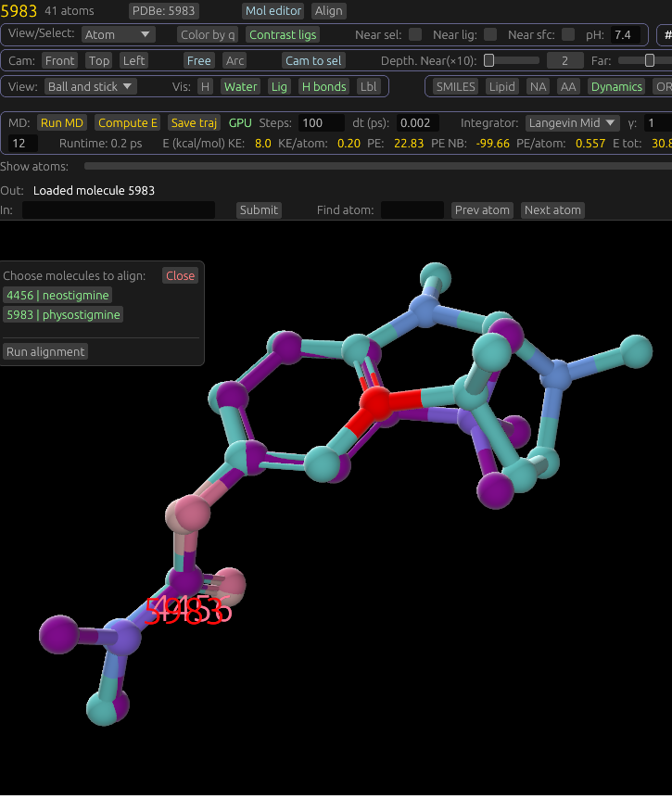Expand the Ball and stick view dropdown
This screenshot has height=799, width=672.
point(90,86)
